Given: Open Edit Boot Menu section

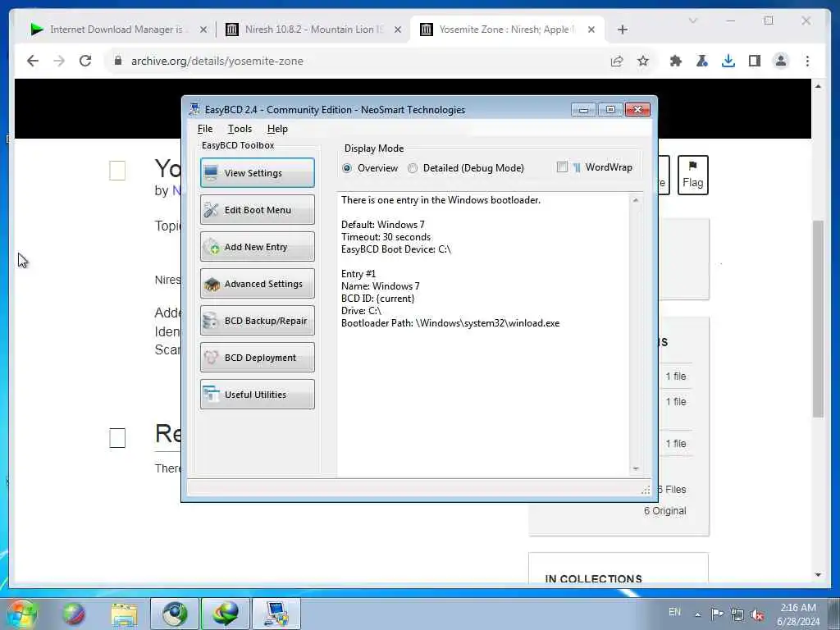Looking at the screenshot, I should point(257,209).
